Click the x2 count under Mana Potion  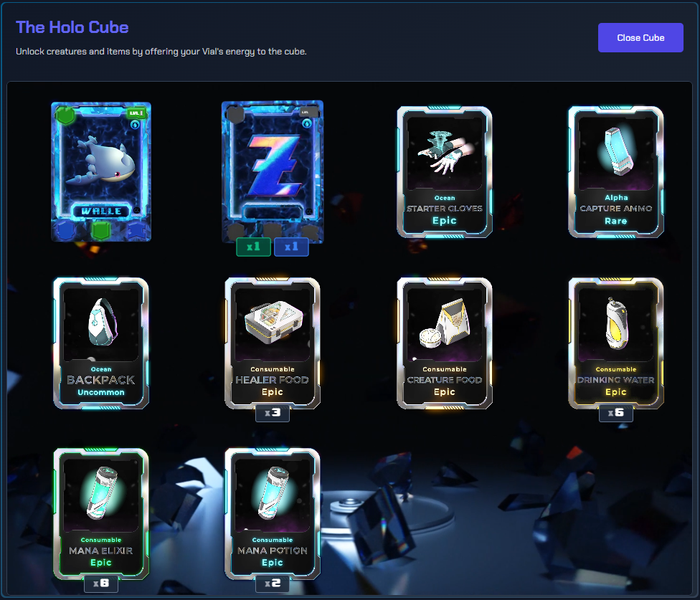pos(273,584)
